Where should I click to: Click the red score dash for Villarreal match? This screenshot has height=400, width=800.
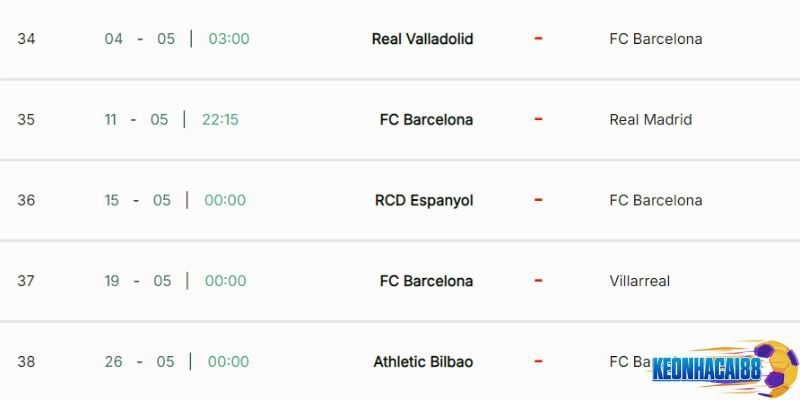538,280
